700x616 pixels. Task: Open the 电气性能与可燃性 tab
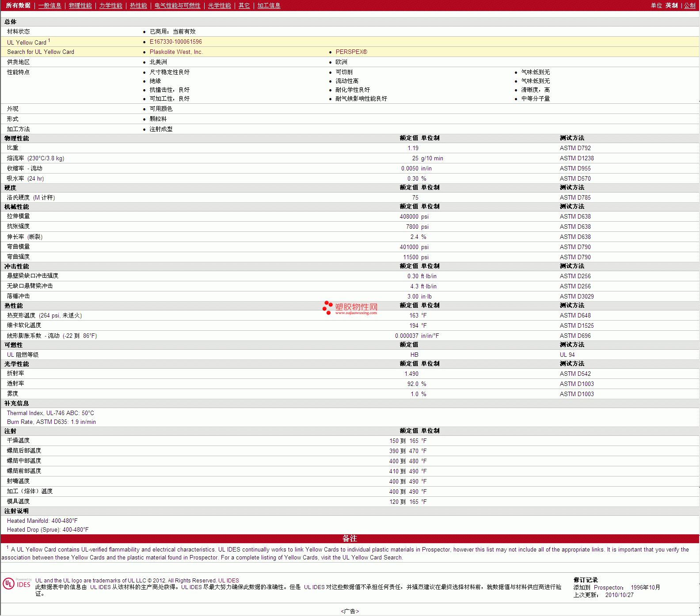[177, 6]
